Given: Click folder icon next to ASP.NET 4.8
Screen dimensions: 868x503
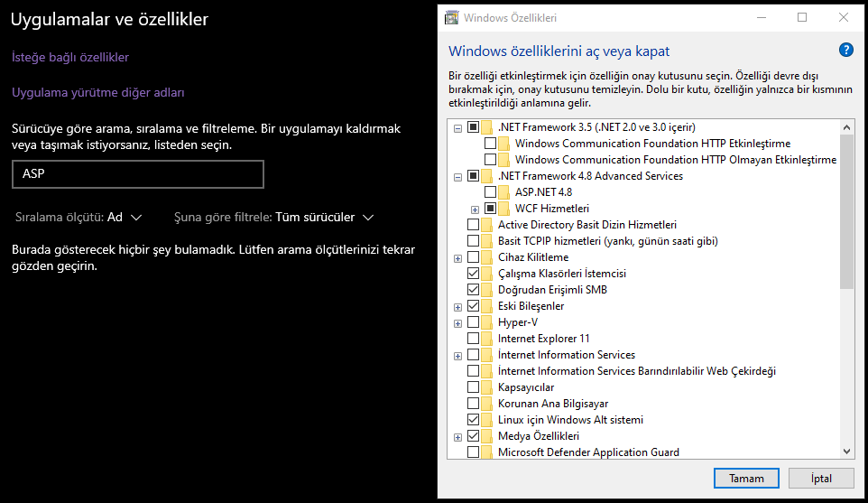Looking at the screenshot, I should coord(503,192).
